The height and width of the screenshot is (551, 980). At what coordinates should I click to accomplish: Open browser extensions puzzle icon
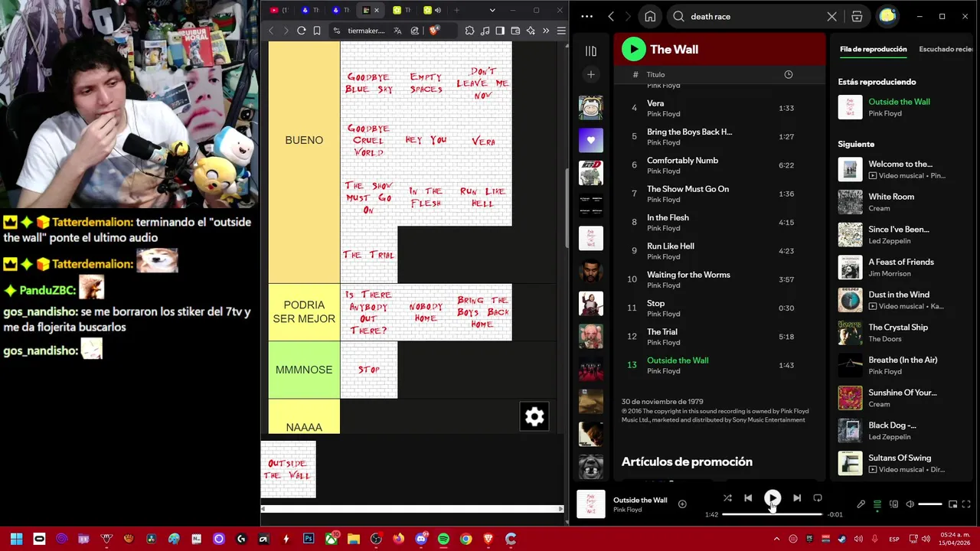point(469,31)
